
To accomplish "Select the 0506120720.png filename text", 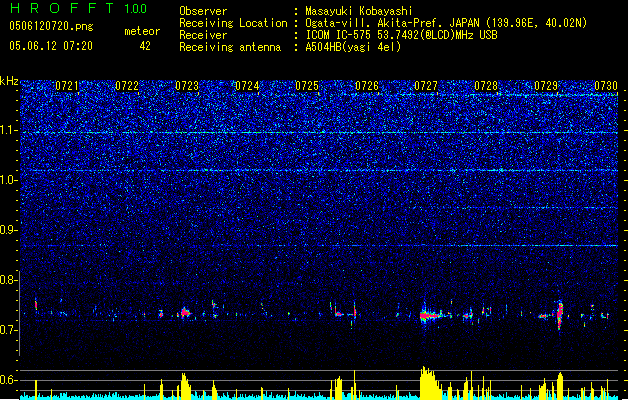I will pos(51,26).
